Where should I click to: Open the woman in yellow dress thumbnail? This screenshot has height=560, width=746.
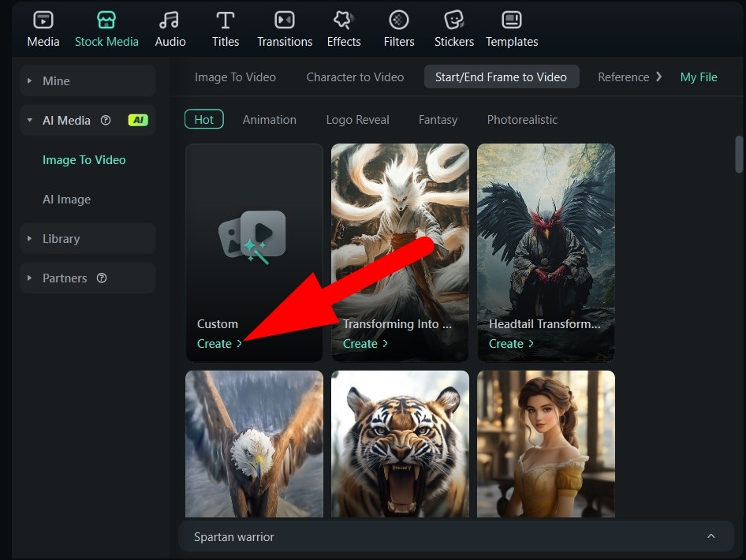546,444
